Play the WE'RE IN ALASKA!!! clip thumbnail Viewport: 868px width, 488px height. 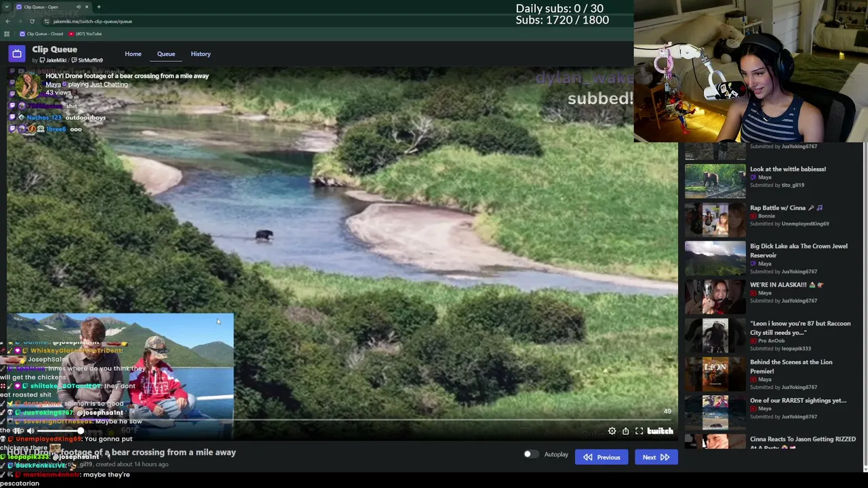(x=715, y=297)
